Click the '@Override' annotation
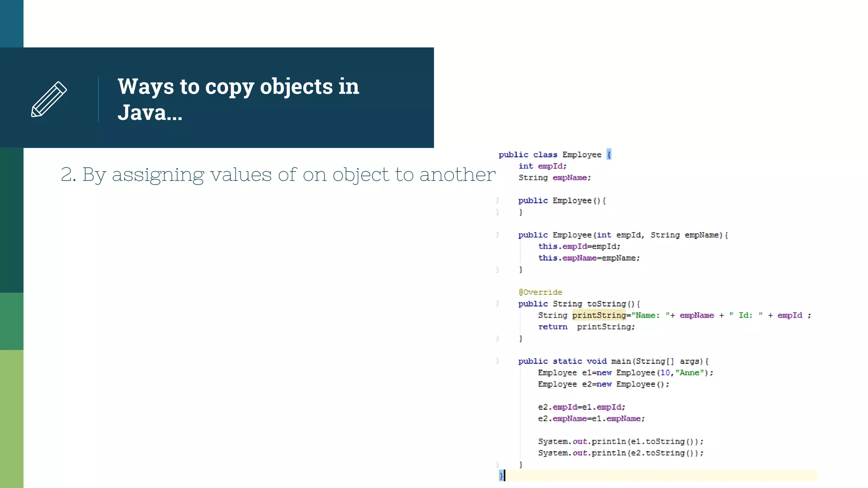This screenshot has width=868, height=488. (x=540, y=292)
